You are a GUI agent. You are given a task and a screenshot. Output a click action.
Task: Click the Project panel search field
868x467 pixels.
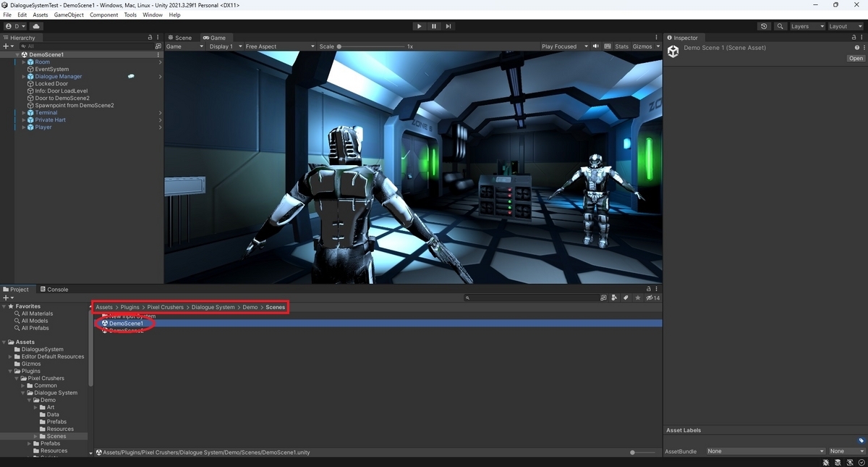pos(530,298)
